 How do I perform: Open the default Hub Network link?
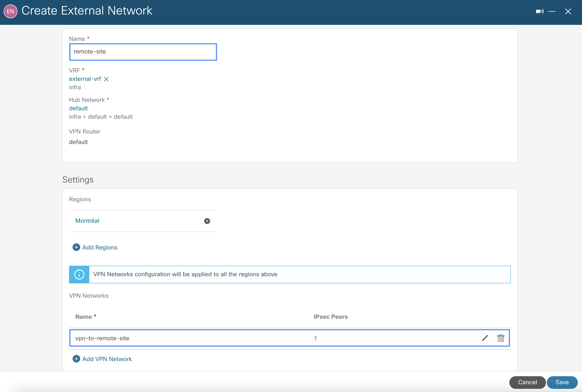pyautogui.click(x=78, y=108)
